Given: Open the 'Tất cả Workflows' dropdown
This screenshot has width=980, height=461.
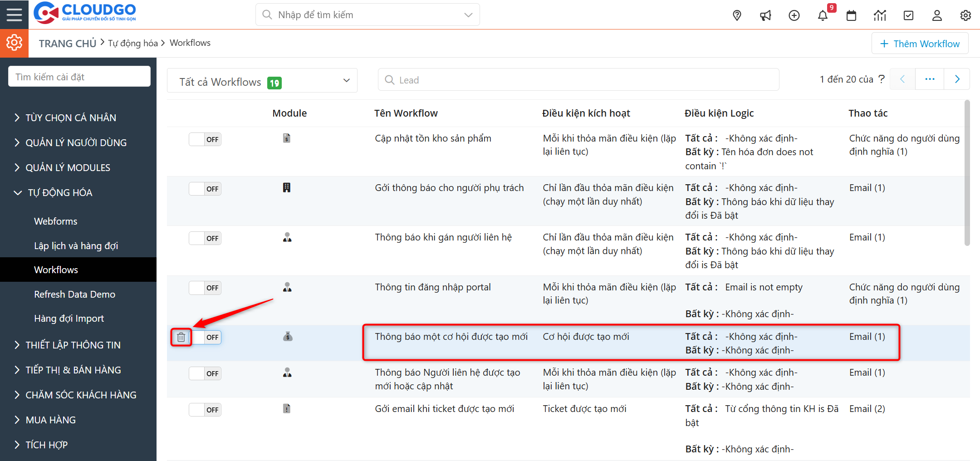Looking at the screenshot, I should [262, 81].
